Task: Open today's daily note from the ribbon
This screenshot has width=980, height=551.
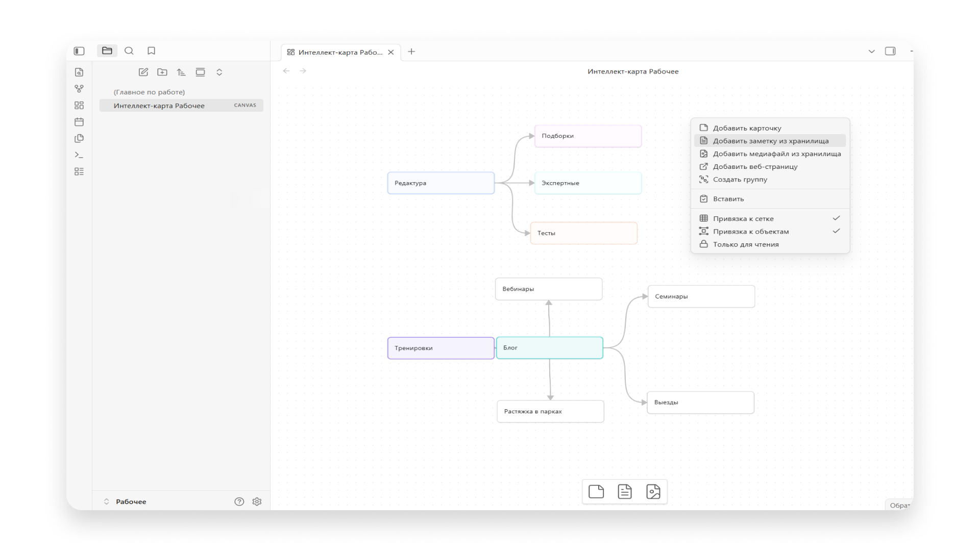Action: pos(79,122)
